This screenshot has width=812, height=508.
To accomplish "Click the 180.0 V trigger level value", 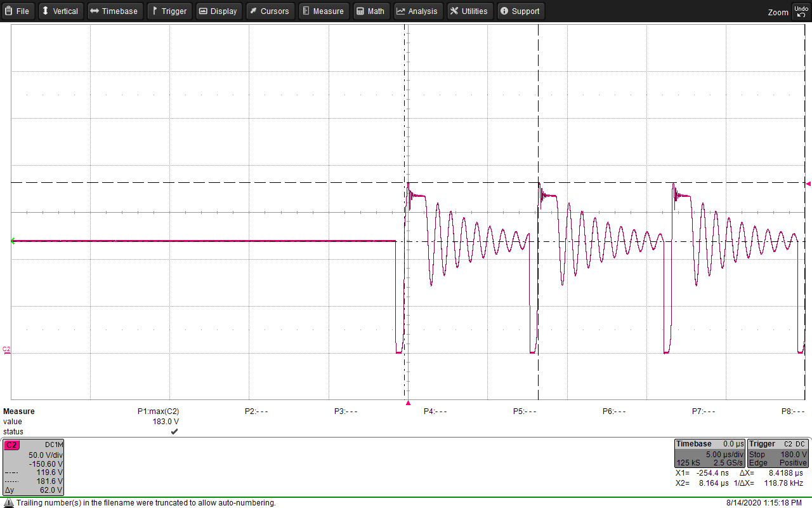I will click(793, 455).
